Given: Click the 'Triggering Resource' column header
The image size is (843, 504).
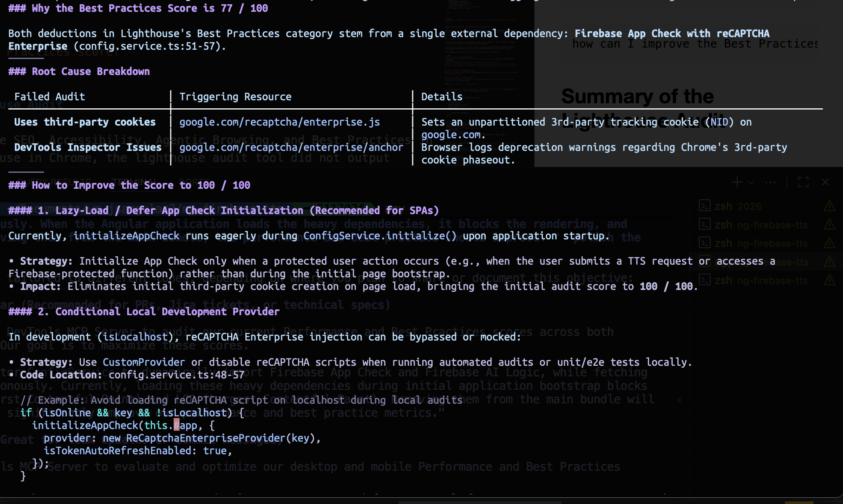Looking at the screenshot, I should (236, 97).
